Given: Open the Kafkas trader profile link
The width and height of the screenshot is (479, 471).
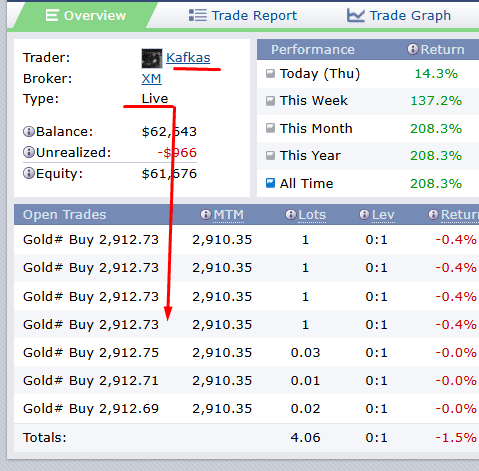Looking at the screenshot, I should click(x=188, y=58).
